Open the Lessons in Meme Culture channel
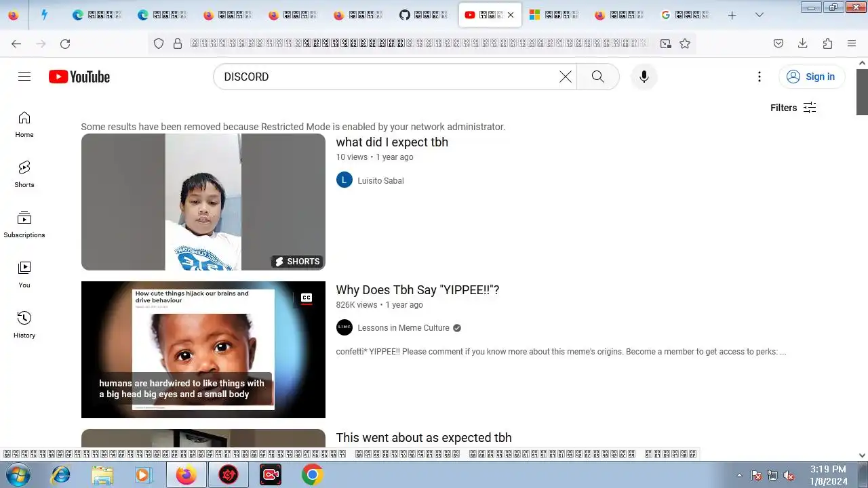868x488 pixels. (403, 328)
